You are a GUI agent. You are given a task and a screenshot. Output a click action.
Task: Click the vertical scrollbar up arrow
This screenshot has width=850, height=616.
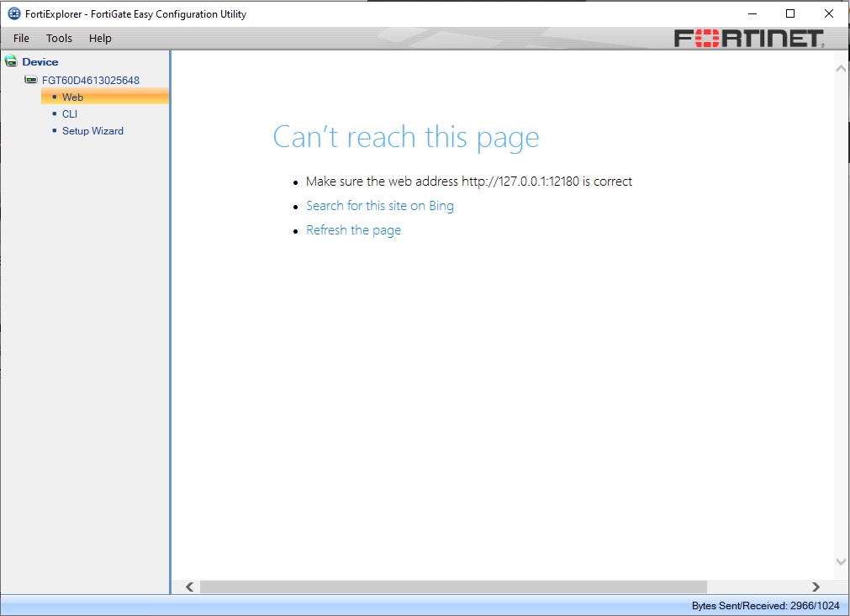[x=841, y=68]
